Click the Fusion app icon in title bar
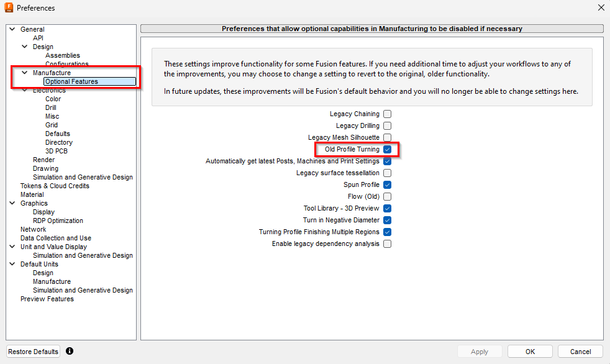Viewport: 610px width, 364px height. coord(9,7)
